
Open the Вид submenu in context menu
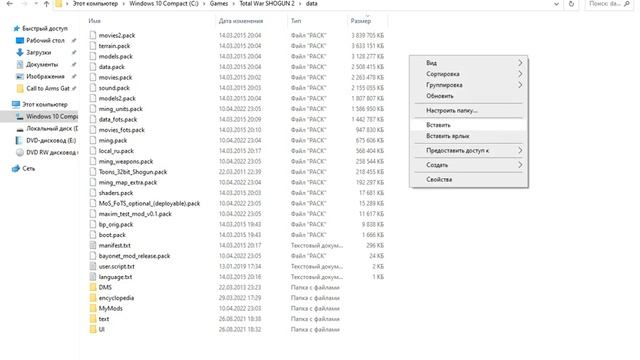(x=469, y=63)
